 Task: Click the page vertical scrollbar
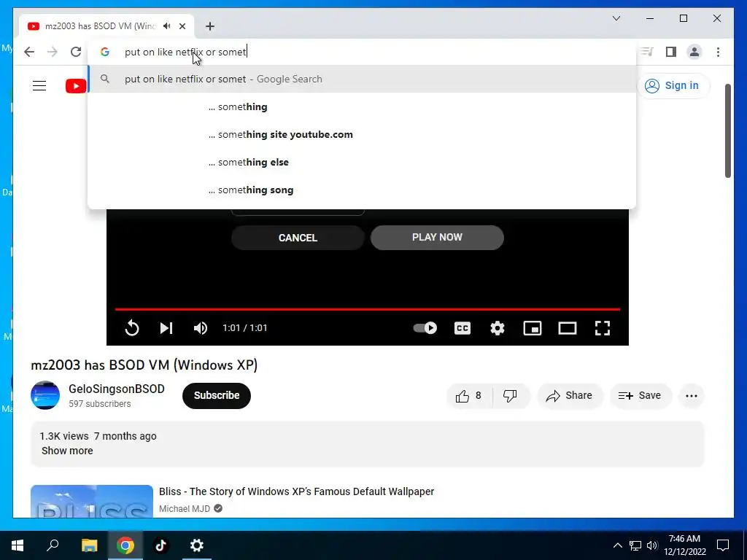tap(727, 131)
